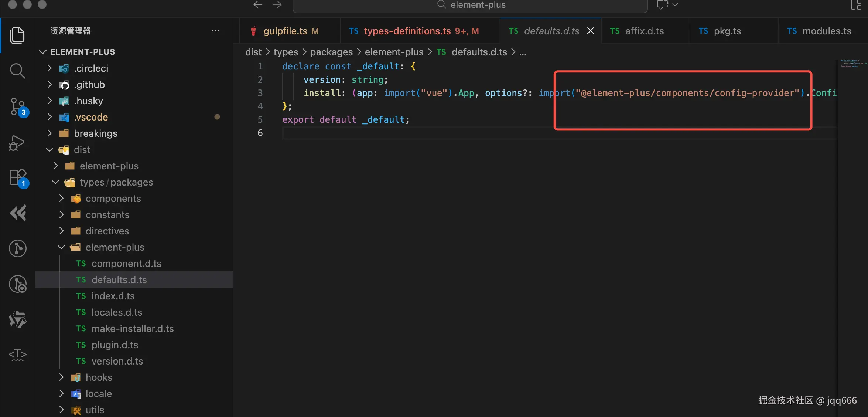Open explorer panel more actions ellipsis
The height and width of the screenshot is (417, 868).
(x=216, y=31)
